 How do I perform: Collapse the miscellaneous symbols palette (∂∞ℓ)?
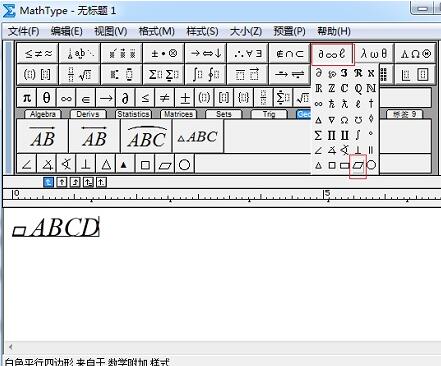tap(332, 53)
